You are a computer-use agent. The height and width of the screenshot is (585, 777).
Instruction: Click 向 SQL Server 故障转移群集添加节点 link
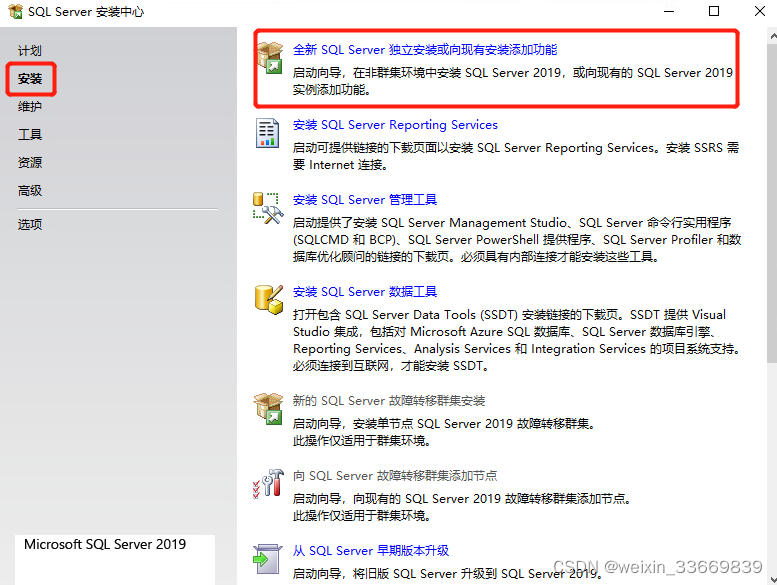pos(394,476)
